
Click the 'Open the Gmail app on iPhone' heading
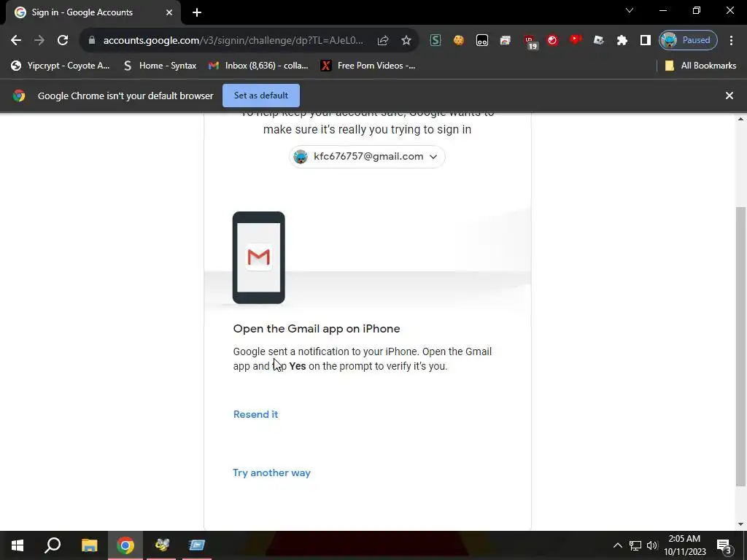point(317,329)
